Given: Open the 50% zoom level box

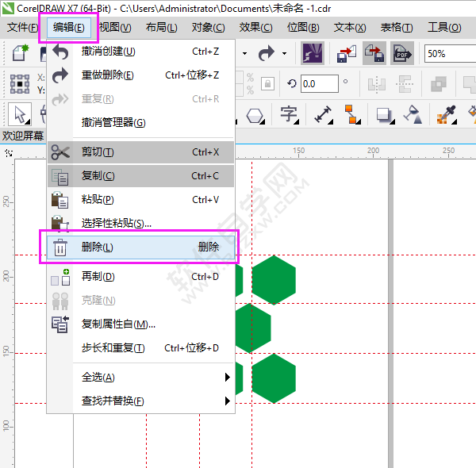Looking at the screenshot, I should click(450, 54).
